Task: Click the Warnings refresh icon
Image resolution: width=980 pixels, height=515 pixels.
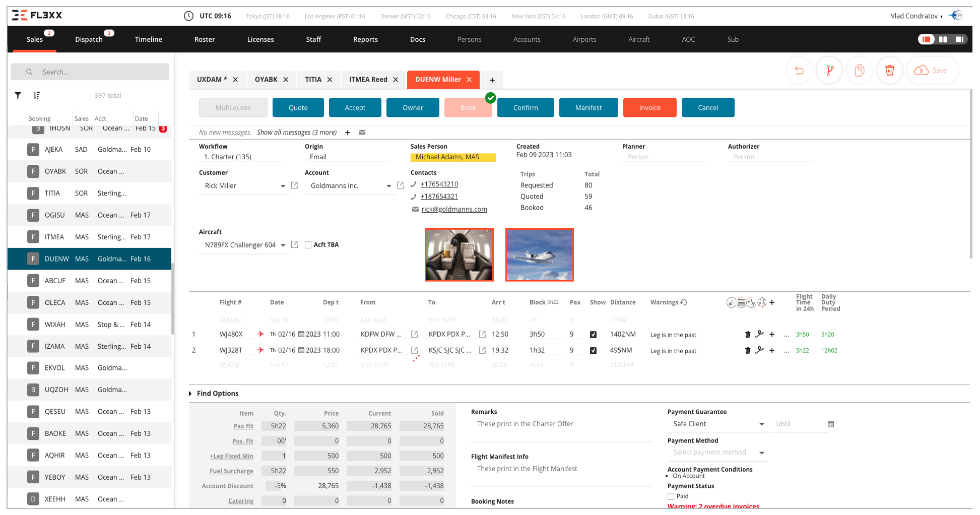Action: click(x=684, y=302)
